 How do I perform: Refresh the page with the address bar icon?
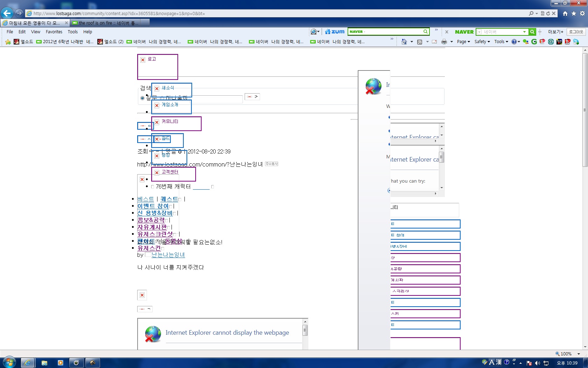(548, 13)
